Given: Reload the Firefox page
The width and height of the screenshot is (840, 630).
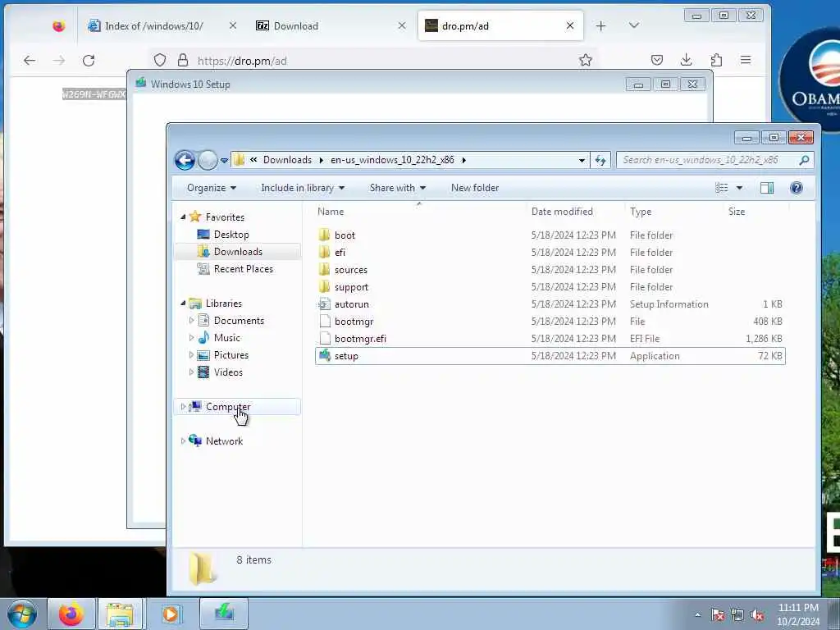Looking at the screenshot, I should point(89,61).
